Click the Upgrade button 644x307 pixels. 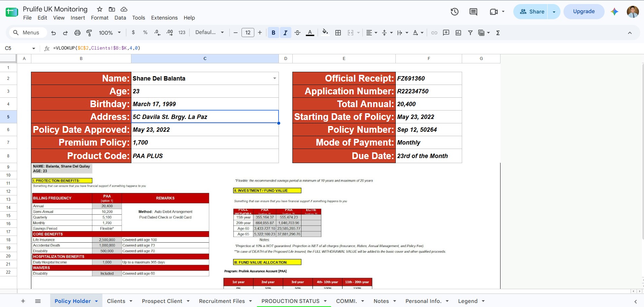click(584, 11)
